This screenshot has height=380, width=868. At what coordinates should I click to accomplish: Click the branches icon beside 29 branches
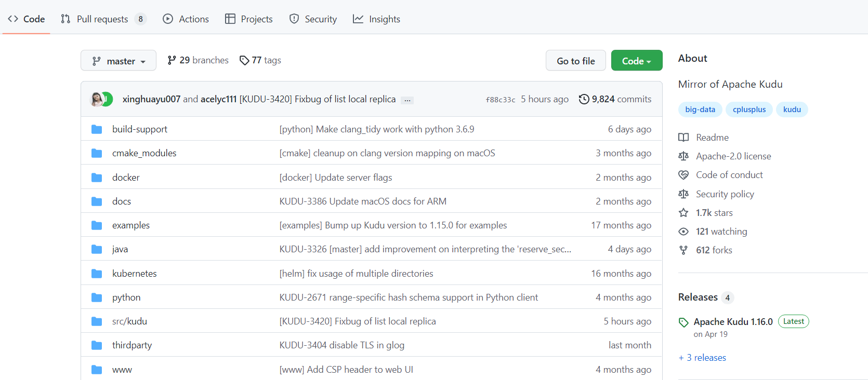[x=172, y=61]
